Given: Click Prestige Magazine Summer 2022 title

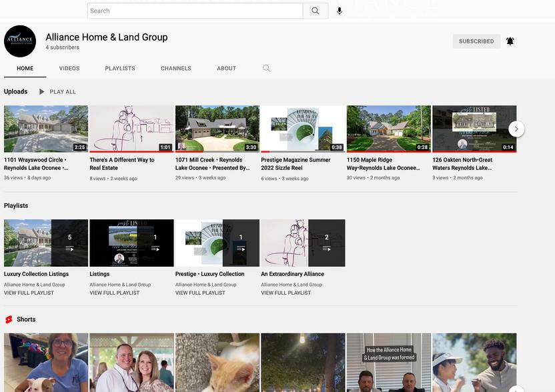Looking at the screenshot, I should [x=296, y=164].
